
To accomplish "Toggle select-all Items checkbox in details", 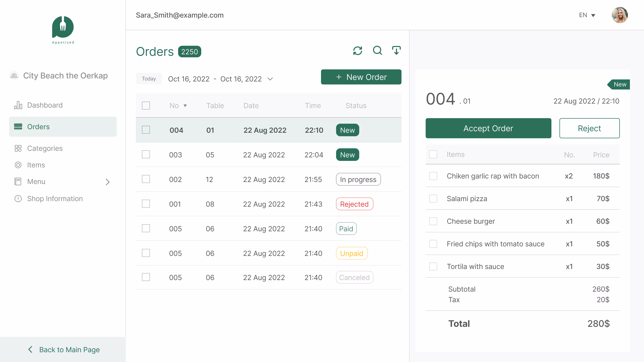I will tap(433, 154).
